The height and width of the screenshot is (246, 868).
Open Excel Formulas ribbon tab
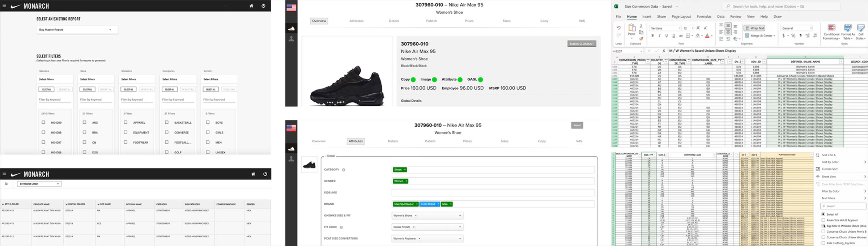[704, 17]
